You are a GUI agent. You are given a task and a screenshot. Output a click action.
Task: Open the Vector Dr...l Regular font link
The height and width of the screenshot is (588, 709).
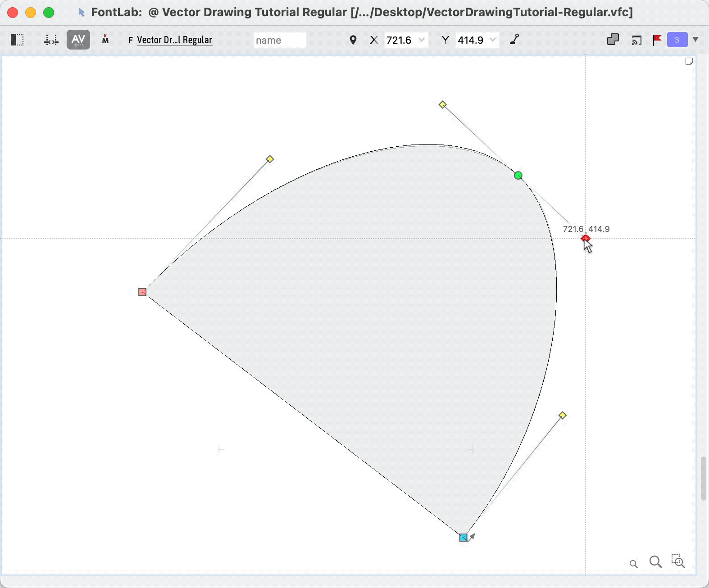coord(174,40)
